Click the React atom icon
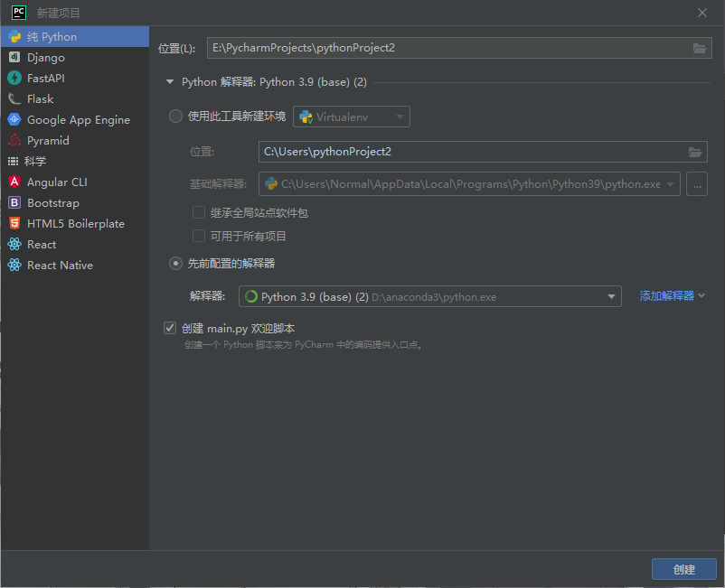This screenshot has width=725, height=588. click(x=14, y=244)
